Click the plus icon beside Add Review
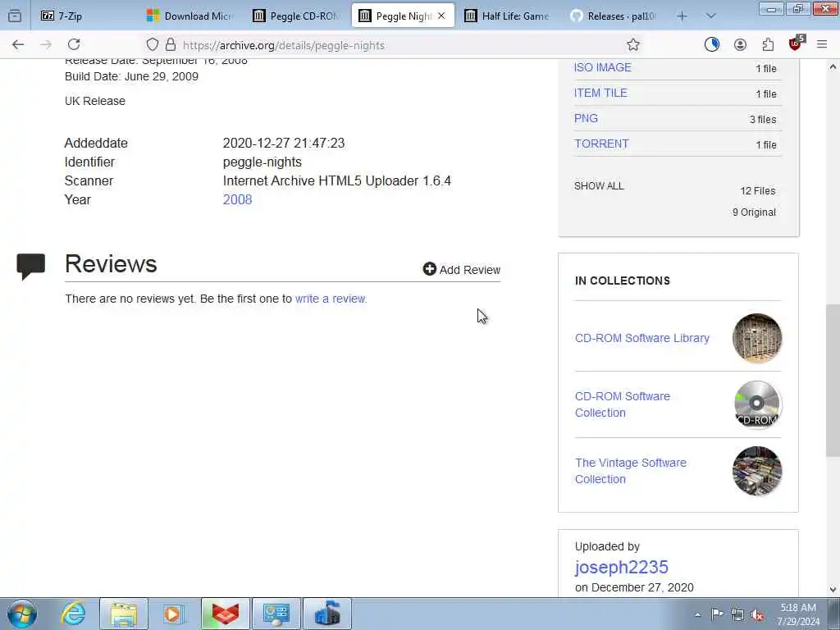 (x=430, y=269)
